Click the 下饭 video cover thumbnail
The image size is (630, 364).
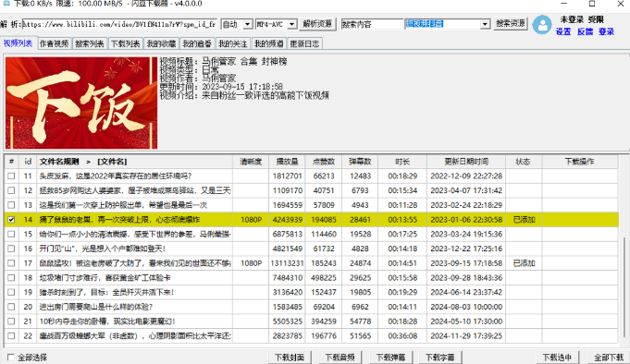[x=81, y=103]
